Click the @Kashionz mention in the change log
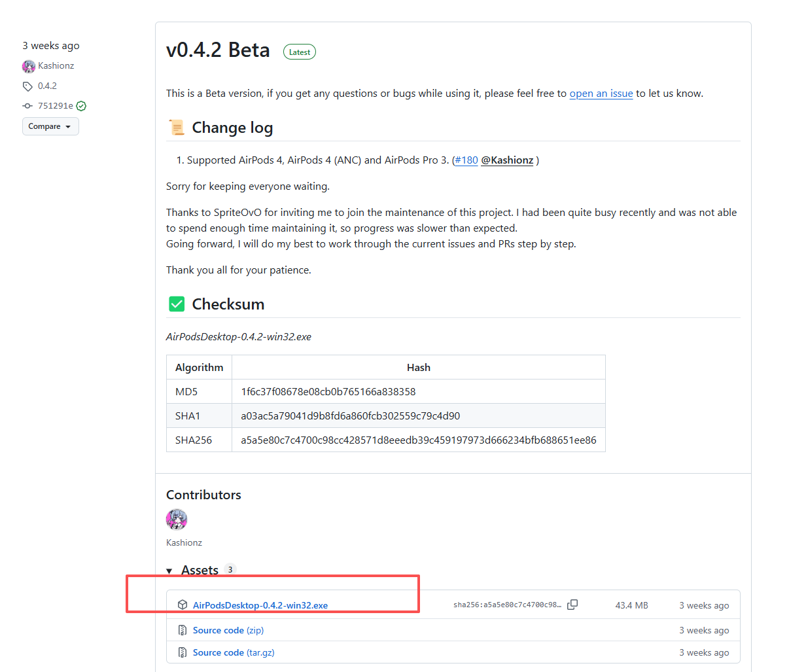 tap(507, 160)
